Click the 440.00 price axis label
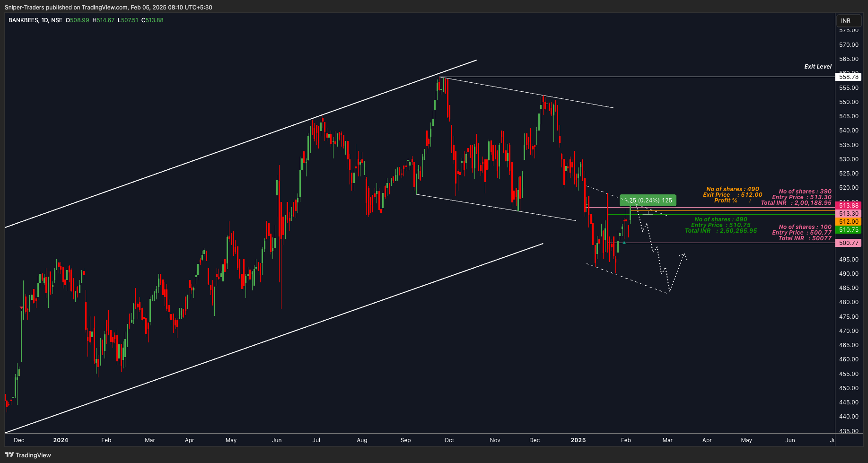868x463 pixels. pos(849,417)
